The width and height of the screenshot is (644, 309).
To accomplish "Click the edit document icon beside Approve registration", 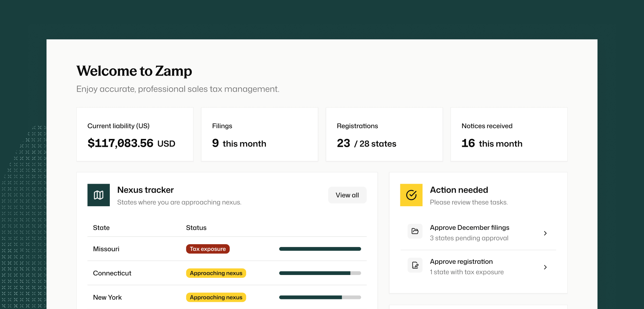I will [x=415, y=265].
